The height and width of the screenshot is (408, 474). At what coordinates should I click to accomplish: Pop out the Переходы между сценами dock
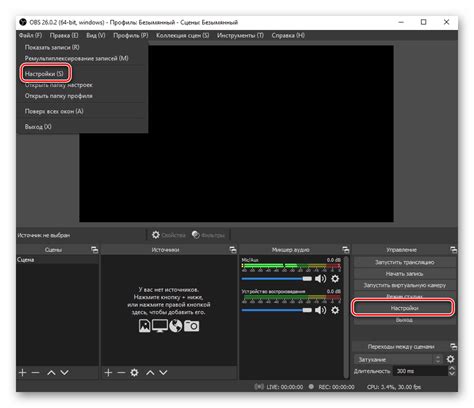(x=453, y=347)
